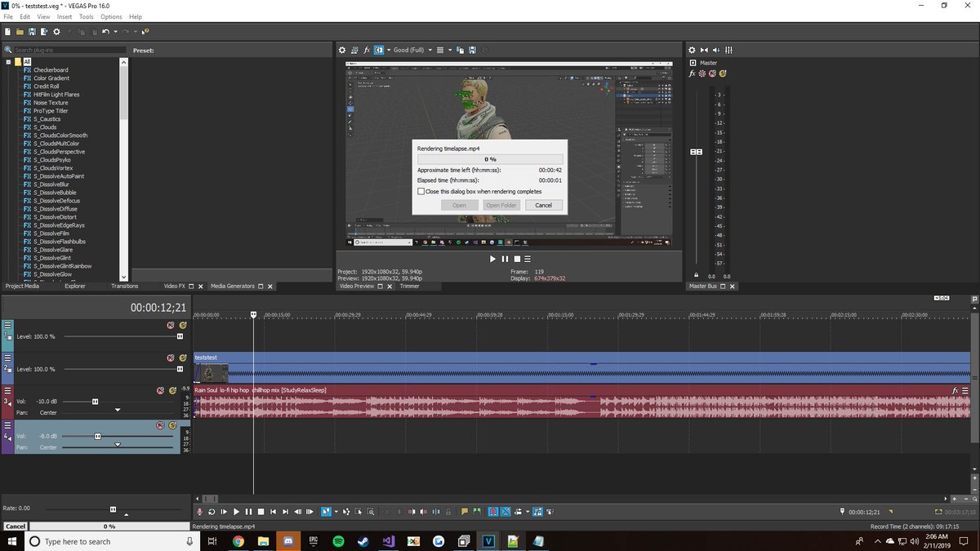
Task: Open the Spotify icon in the taskbar
Action: [339, 541]
